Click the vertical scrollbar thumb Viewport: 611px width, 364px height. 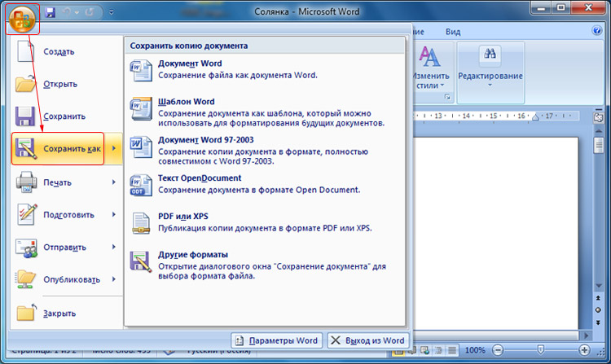(x=599, y=145)
